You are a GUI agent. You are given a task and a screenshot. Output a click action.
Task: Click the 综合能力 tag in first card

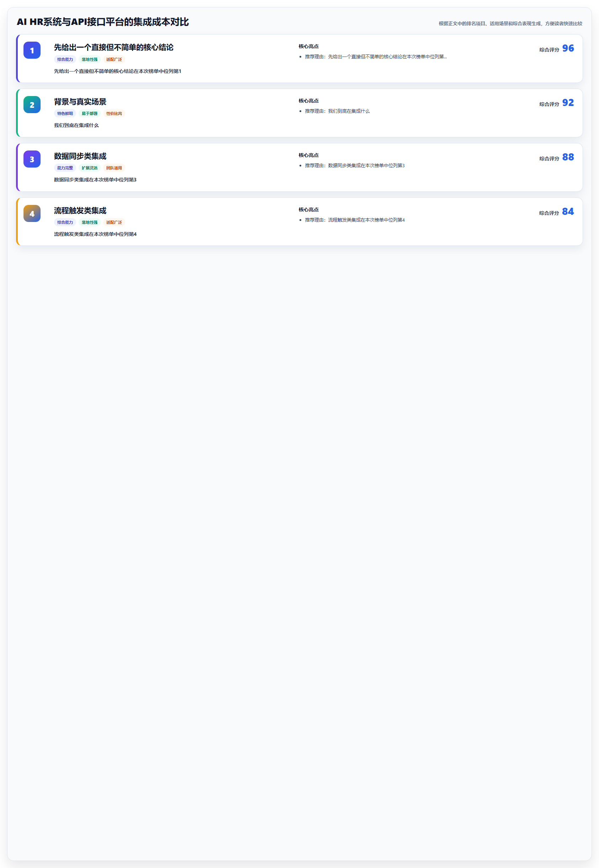point(65,60)
